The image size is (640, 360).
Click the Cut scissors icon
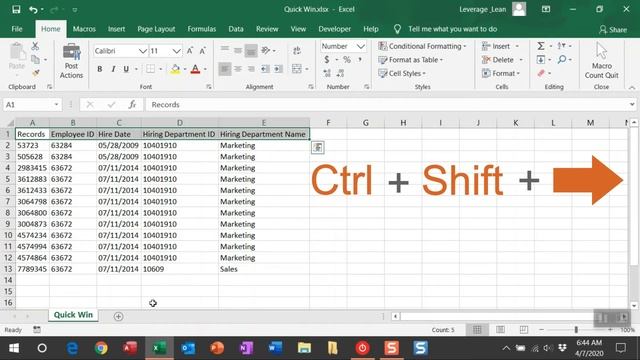[35, 46]
